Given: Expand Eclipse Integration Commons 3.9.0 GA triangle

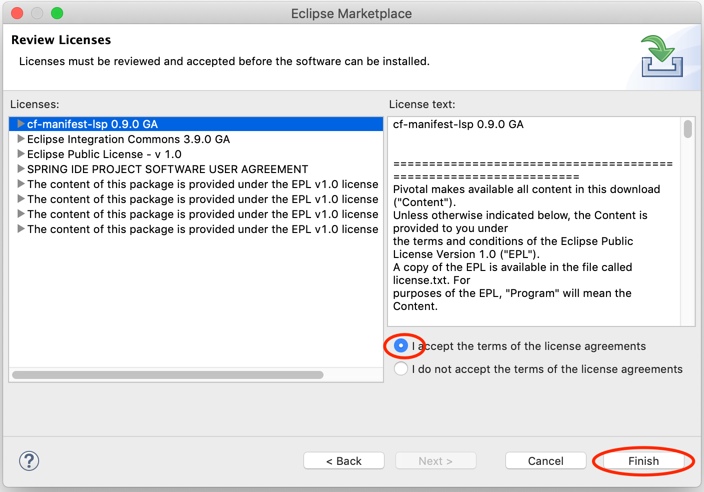Looking at the screenshot, I should point(20,139).
